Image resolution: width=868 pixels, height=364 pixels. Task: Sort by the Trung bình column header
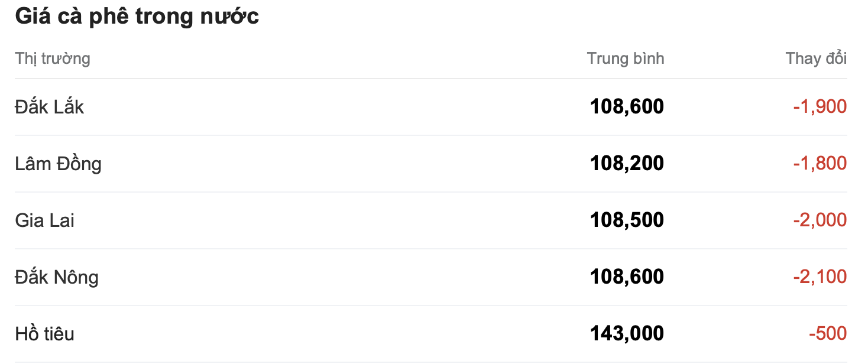point(626,58)
